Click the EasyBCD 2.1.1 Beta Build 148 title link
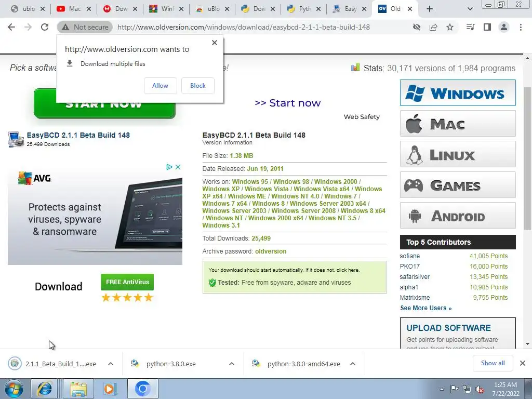This screenshot has height=399, width=532. pyautogui.click(x=78, y=135)
